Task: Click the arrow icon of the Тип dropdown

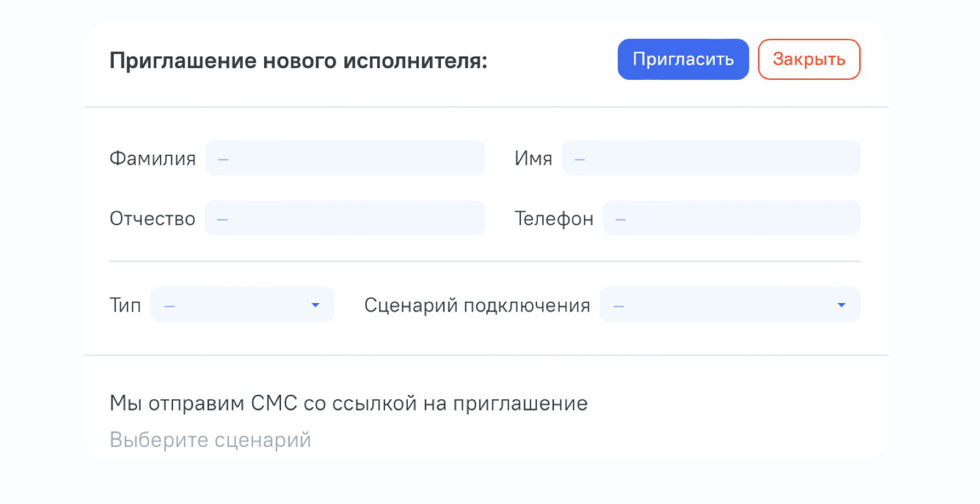Action: [316, 305]
